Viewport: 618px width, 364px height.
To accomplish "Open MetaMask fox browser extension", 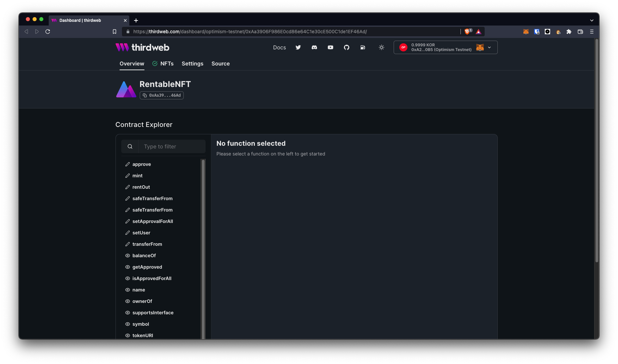I will [526, 32].
